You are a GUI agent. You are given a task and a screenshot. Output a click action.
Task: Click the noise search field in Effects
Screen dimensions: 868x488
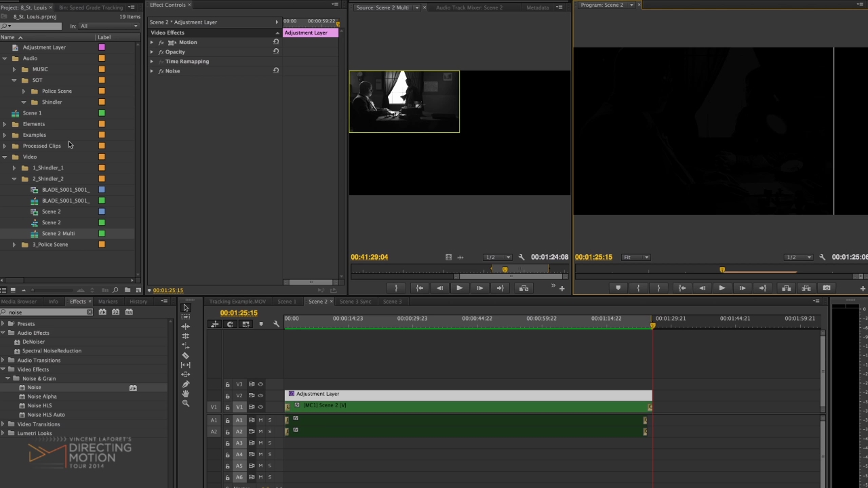(x=46, y=312)
